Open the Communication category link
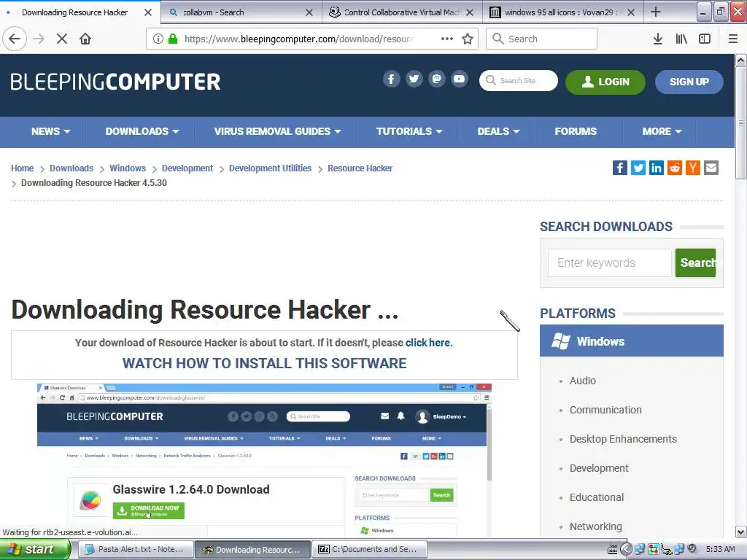 pyautogui.click(x=605, y=410)
